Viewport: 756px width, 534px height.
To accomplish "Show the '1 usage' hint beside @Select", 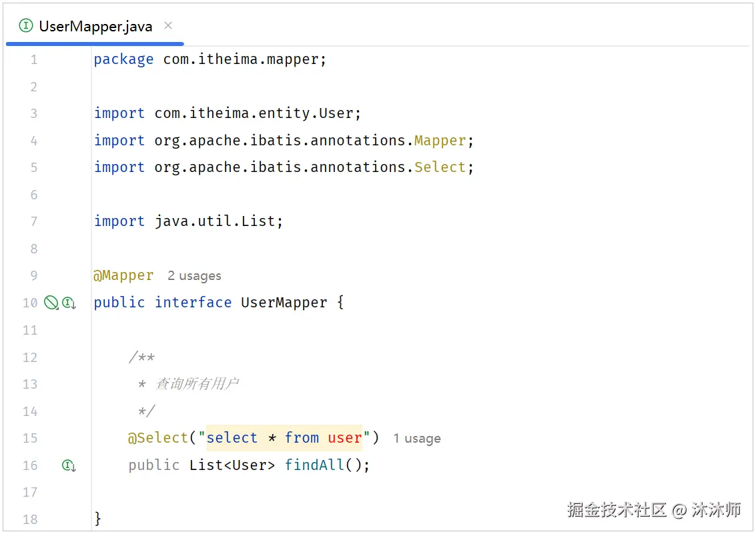I will [x=417, y=439].
